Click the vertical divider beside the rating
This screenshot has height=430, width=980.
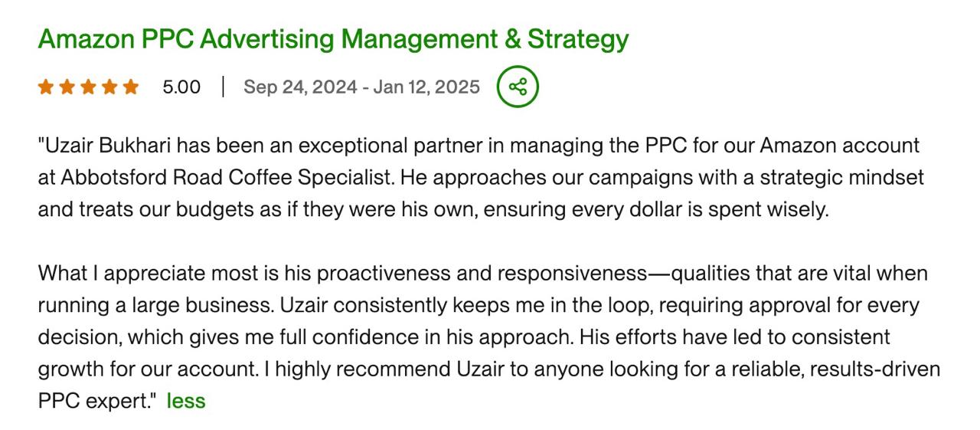click(x=223, y=87)
